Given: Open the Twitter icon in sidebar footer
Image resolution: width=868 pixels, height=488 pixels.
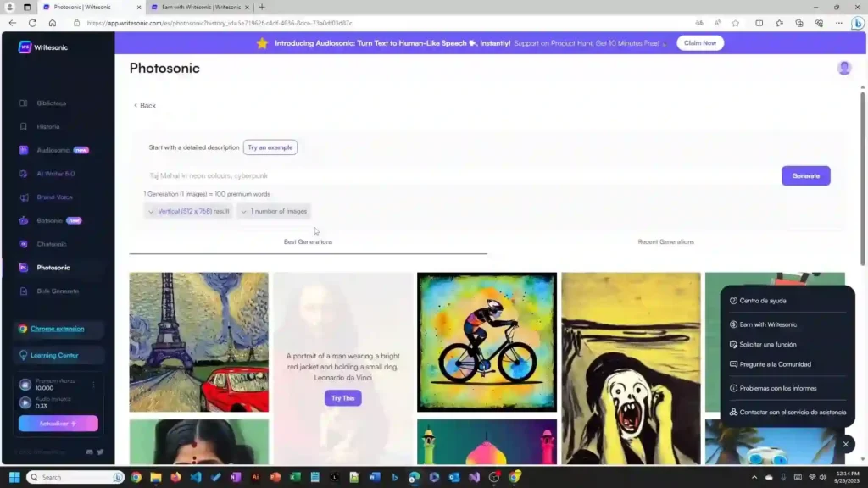Looking at the screenshot, I should tap(100, 452).
